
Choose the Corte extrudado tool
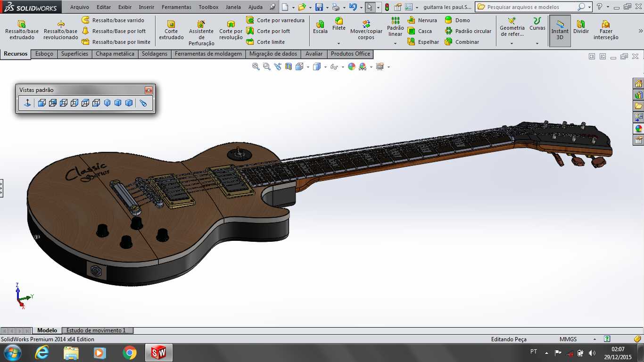171,30
